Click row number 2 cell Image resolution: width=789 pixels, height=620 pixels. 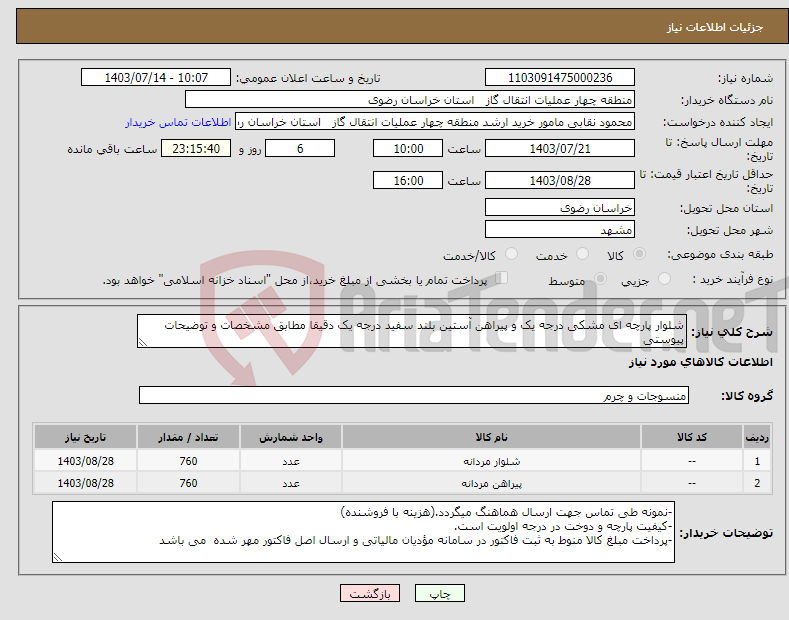click(x=757, y=483)
